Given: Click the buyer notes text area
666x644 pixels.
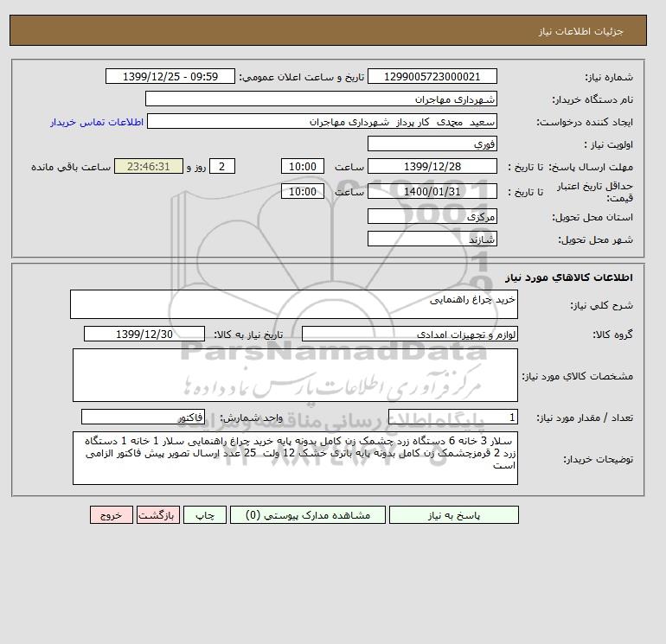Looking at the screenshot, I should click(295, 458).
